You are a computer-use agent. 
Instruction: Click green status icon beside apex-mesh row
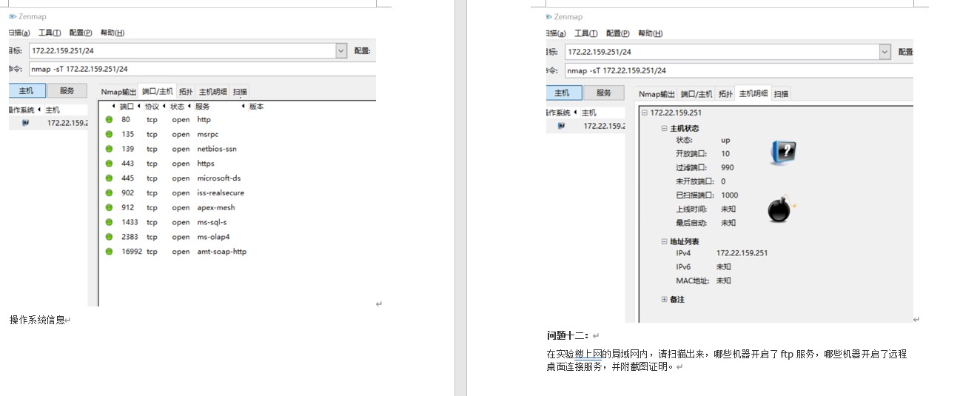point(109,207)
